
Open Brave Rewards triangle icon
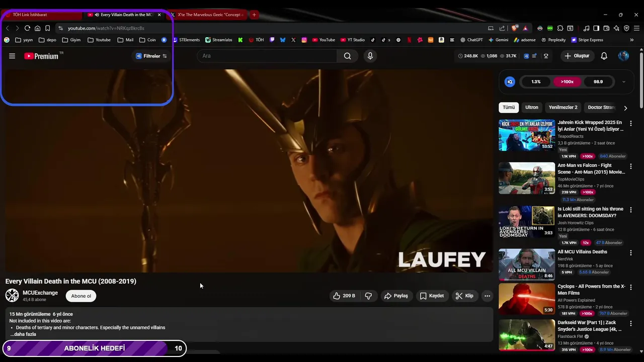click(x=525, y=28)
